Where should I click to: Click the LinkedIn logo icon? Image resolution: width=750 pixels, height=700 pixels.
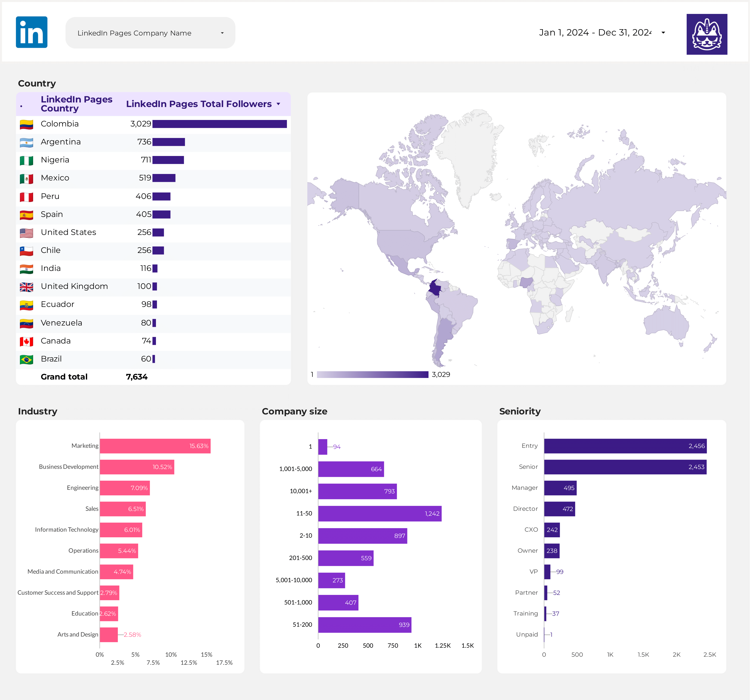click(x=32, y=32)
